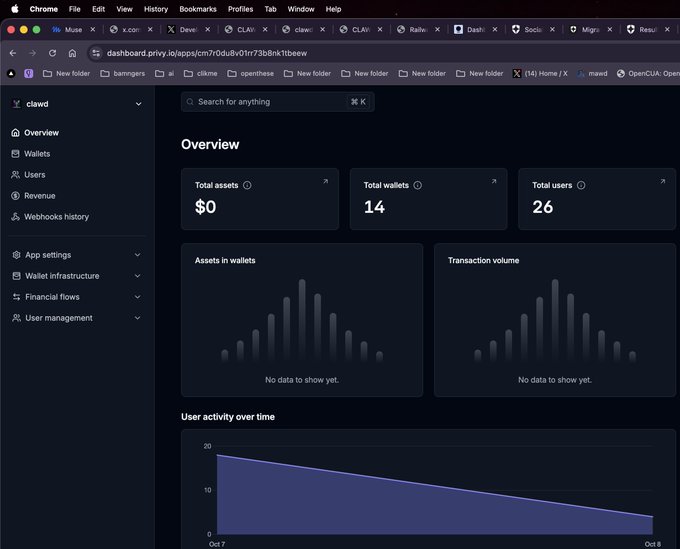Click the Total assets value $0
The height and width of the screenshot is (549, 680).
click(x=206, y=207)
